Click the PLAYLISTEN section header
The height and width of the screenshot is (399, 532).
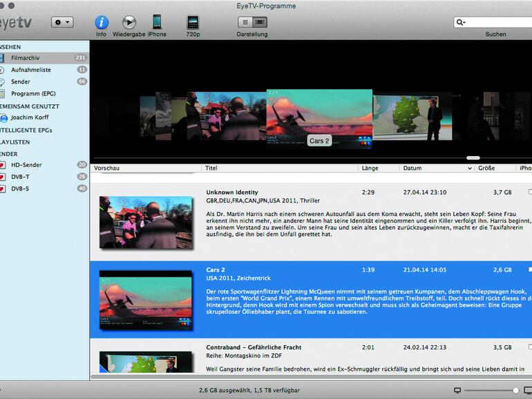[x=15, y=142]
